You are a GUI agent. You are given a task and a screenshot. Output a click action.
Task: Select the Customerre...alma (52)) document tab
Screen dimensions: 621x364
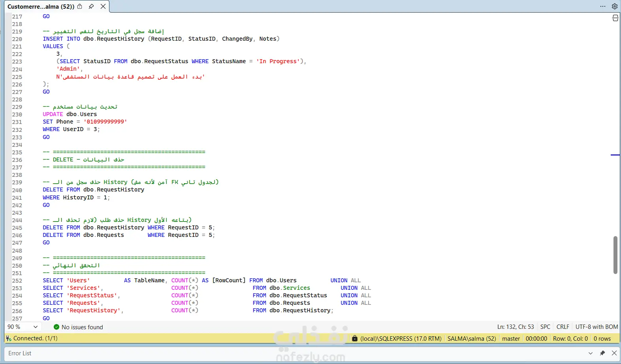[x=41, y=6]
